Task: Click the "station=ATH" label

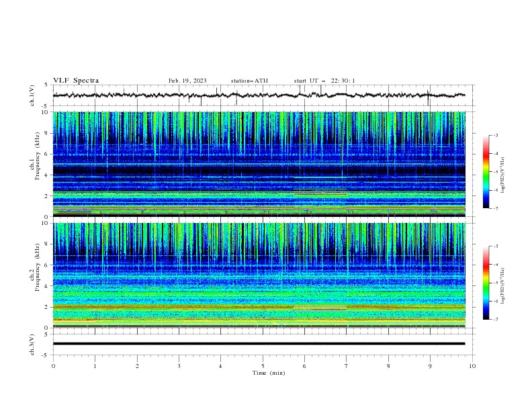Action: click(x=249, y=81)
